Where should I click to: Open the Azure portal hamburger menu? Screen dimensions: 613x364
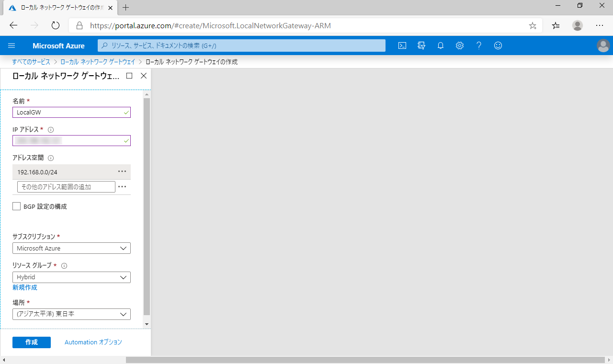click(12, 45)
